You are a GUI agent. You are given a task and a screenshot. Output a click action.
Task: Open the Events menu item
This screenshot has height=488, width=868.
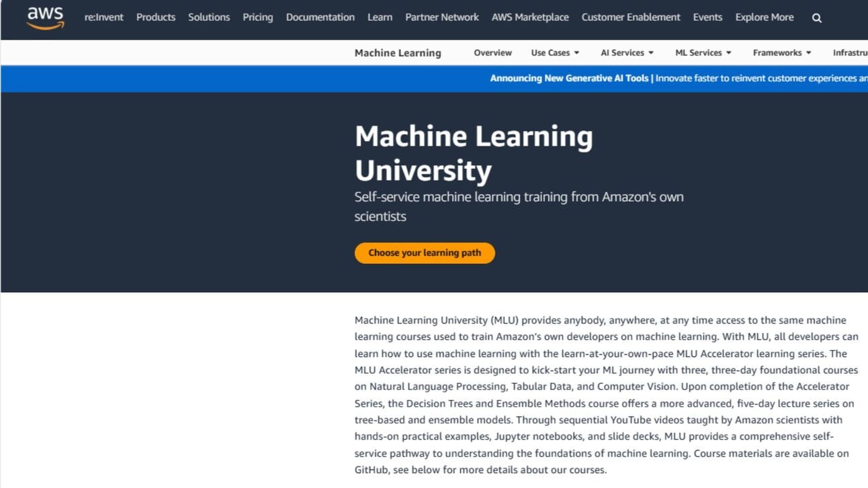point(707,17)
